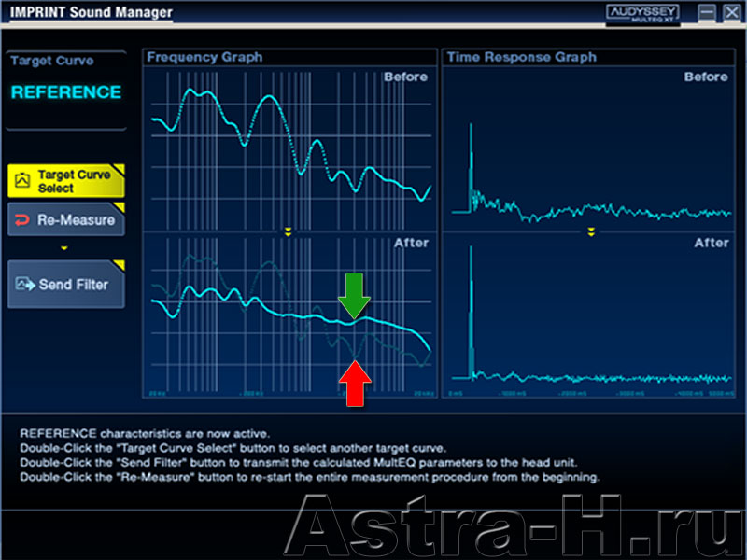The image size is (747, 560).
Task: Click the After time response graph
Action: click(588, 315)
